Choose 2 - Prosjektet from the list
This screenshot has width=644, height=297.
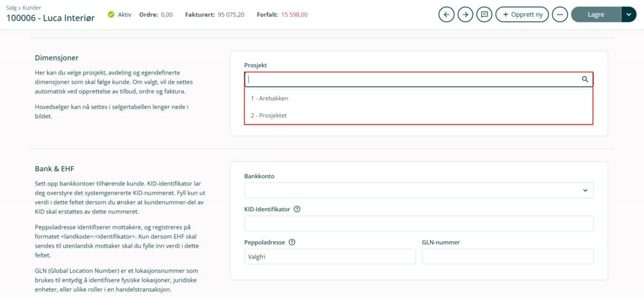[268, 115]
